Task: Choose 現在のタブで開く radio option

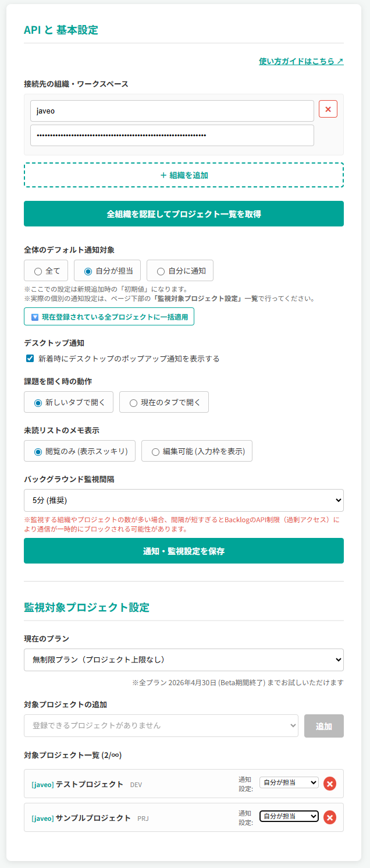Action: (x=134, y=402)
